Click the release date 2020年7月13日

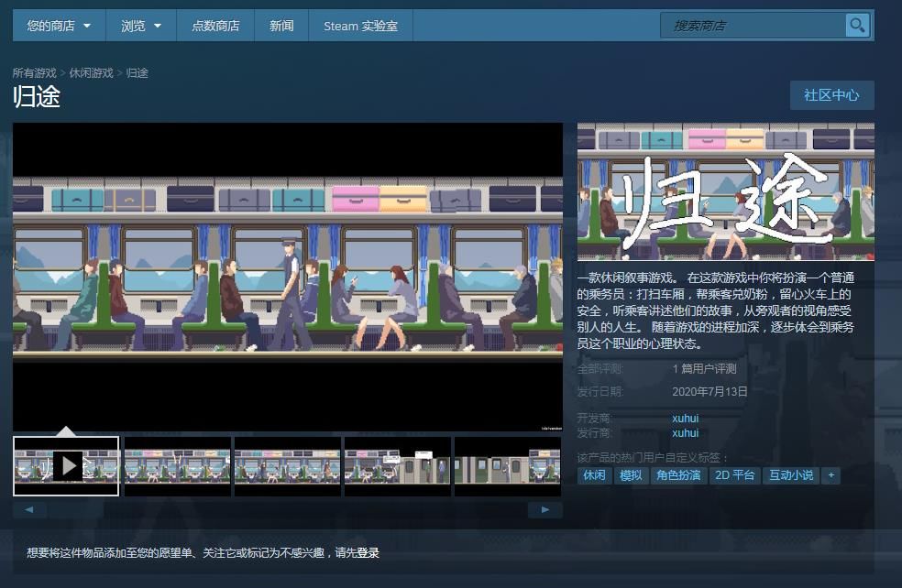pos(709,391)
